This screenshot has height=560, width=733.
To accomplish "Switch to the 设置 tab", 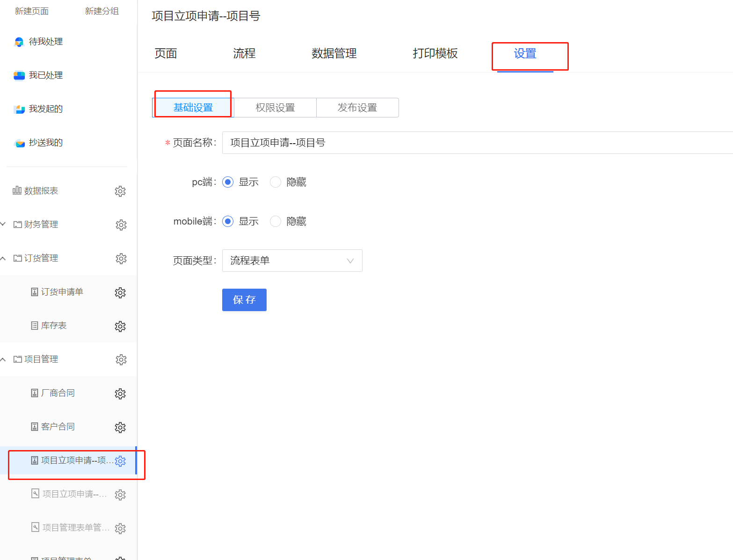I will 525,54.
